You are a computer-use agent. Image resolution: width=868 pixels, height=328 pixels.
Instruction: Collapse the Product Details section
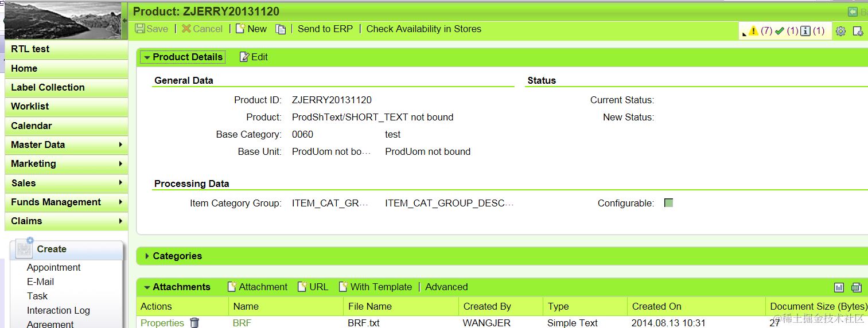coord(147,57)
